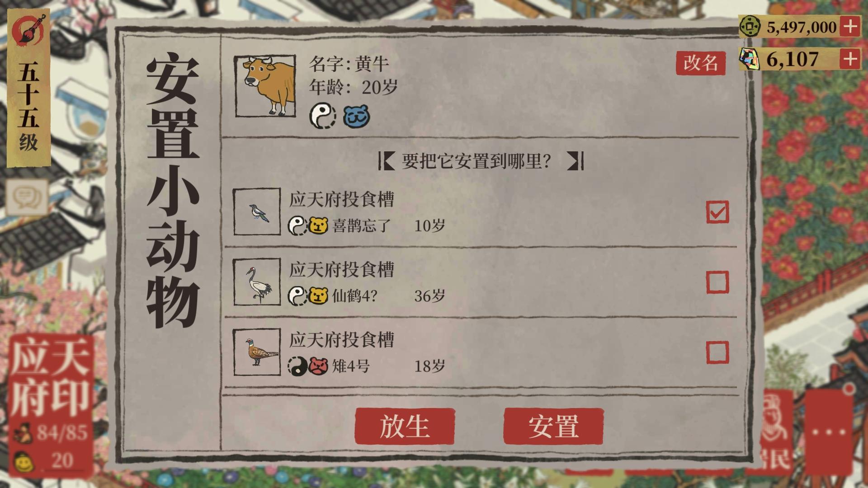Click the yellow ox portrait

[265, 86]
